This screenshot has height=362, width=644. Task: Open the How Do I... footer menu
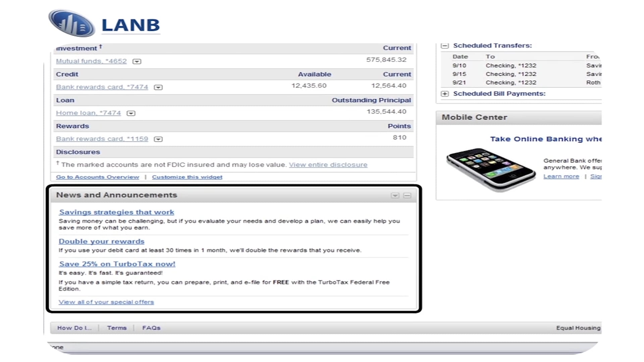(x=74, y=328)
